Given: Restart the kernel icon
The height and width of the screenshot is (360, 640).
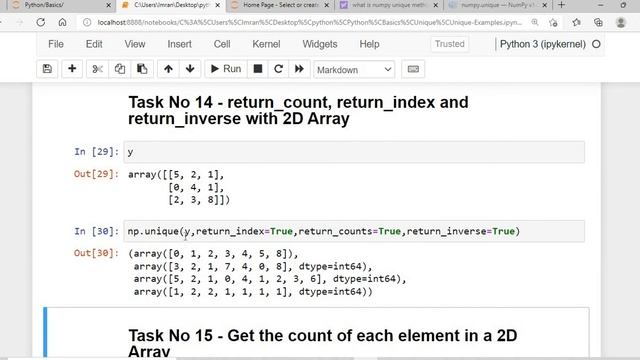Looking at the screenshot, I should pyautogui.click(x=278, y=69).
